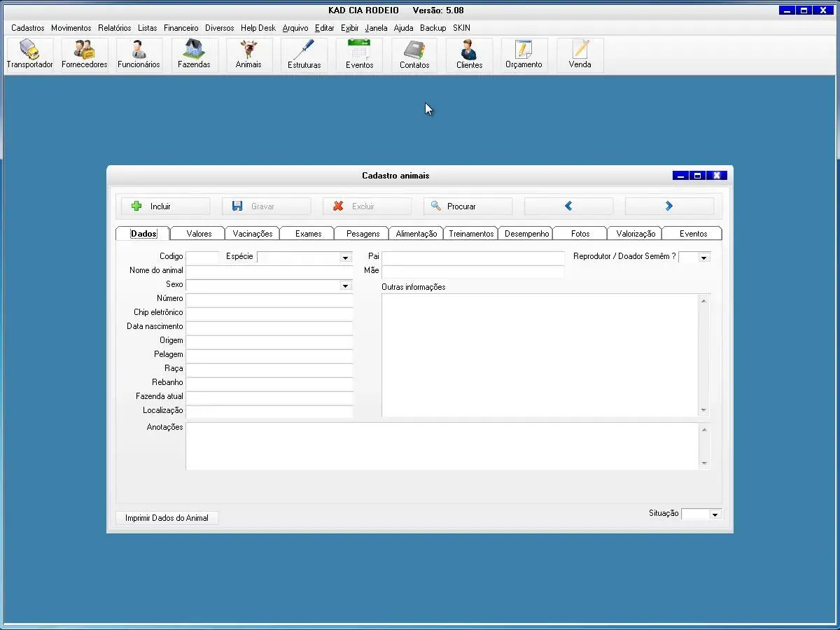The image size is (840, 630).
Task: Switch to the Vacinações tab
Action: [x=253, y=234]
